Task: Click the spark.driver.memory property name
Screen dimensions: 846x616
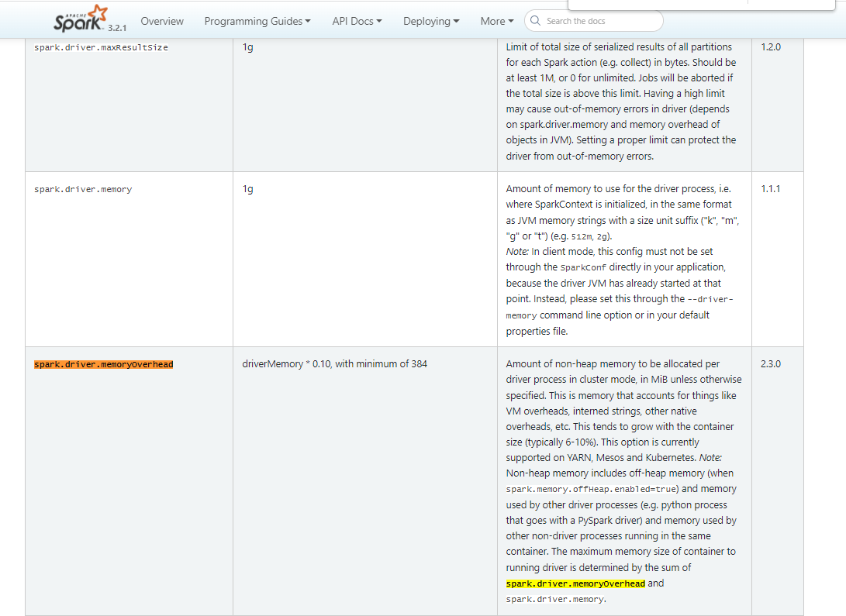Action: [x=83, y=189]
